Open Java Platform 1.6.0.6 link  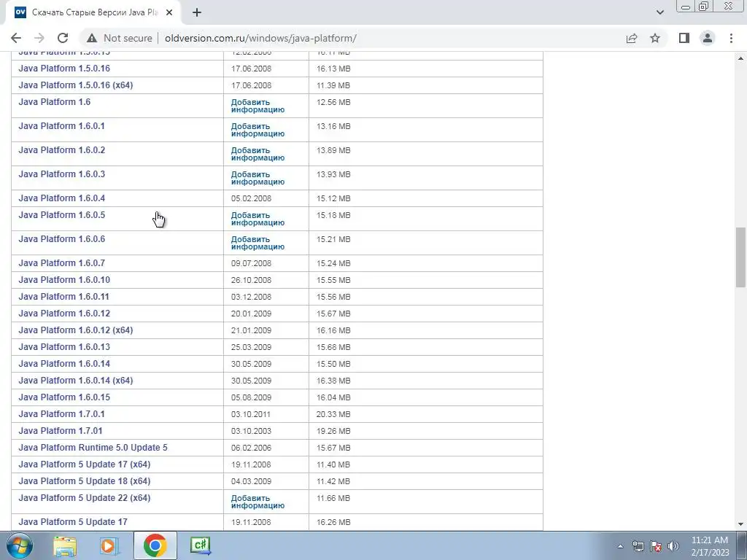(x=61, y=239)
